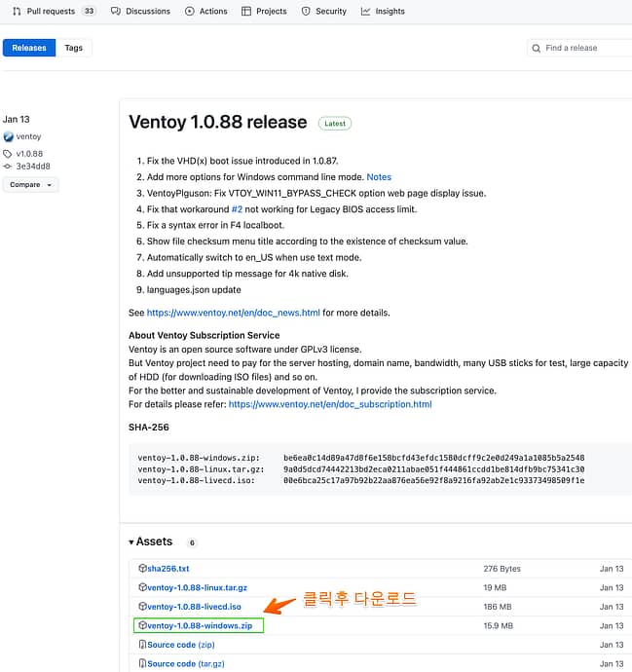632x672 pixels.
Task: Open the Notes link
Action: pyautogui.click(x=379, y=177)
